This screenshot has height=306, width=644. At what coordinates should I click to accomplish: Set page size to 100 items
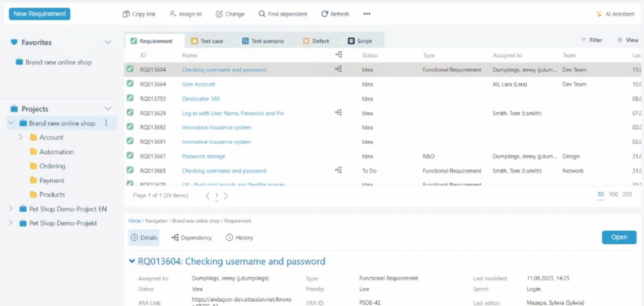click(x=613, y=194)
